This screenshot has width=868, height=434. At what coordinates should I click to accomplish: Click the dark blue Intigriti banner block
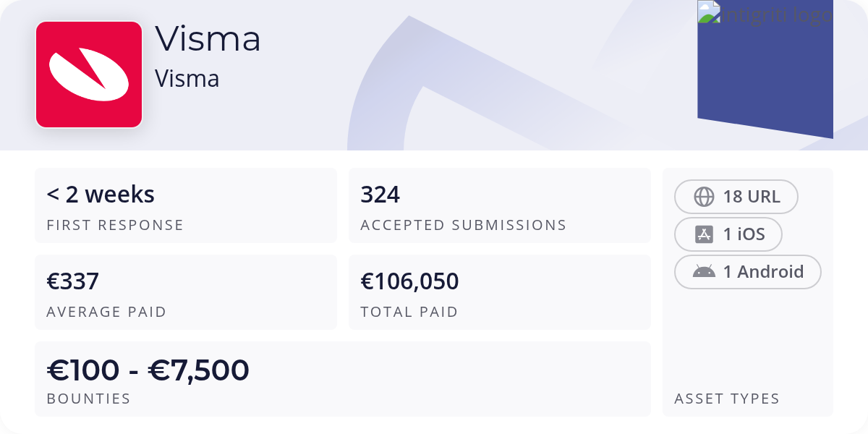point(765,80)
